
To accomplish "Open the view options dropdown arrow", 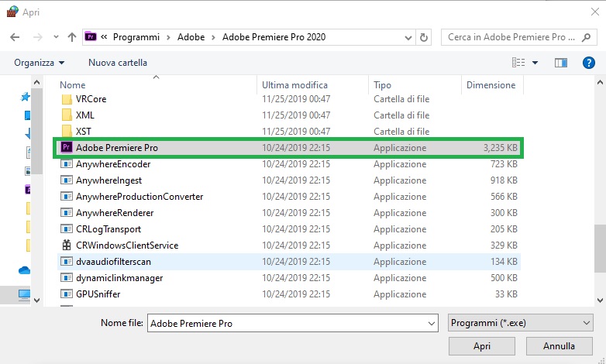I will [x=535, y=63].
